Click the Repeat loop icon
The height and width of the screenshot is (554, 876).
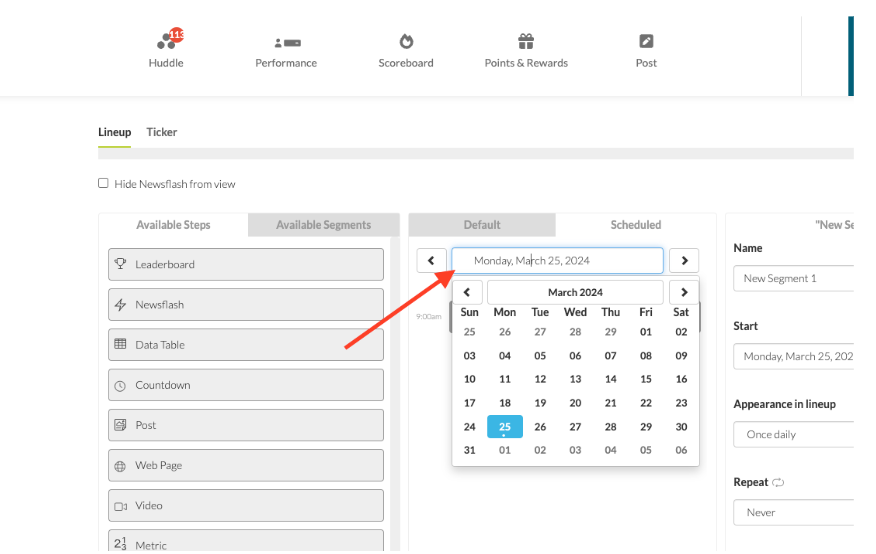point(778,483)
